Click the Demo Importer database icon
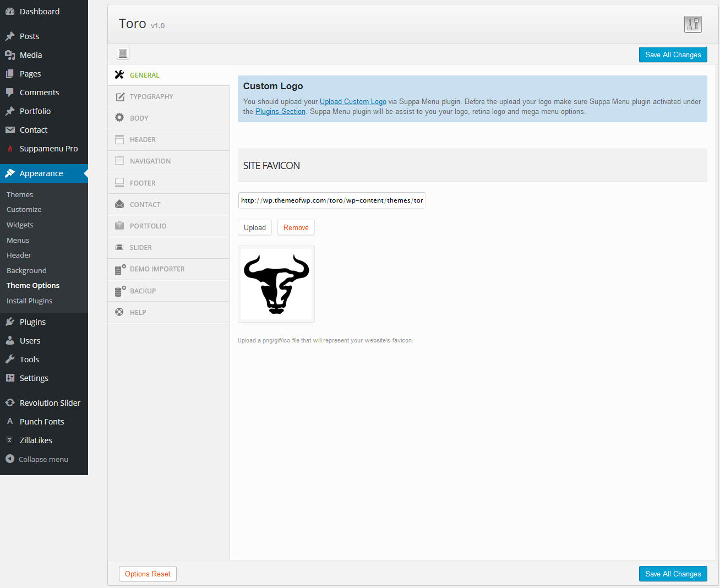The height and width of the screenshot is (588, 720). [x=120, y=269]
